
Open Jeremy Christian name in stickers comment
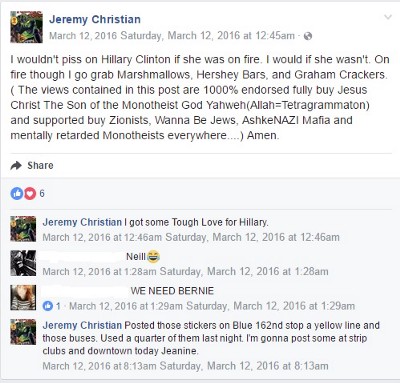click(82, 325)
